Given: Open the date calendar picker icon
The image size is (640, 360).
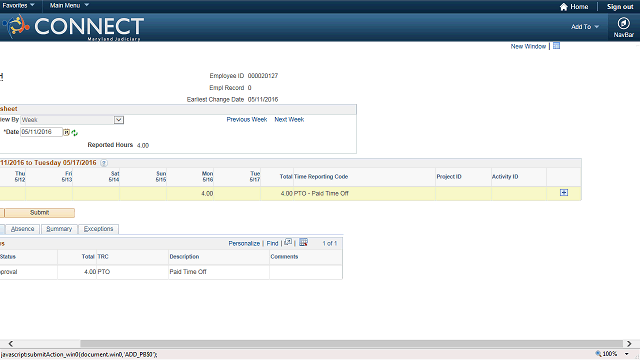Looking at the screenshot, I should click(x=67, y=132).
